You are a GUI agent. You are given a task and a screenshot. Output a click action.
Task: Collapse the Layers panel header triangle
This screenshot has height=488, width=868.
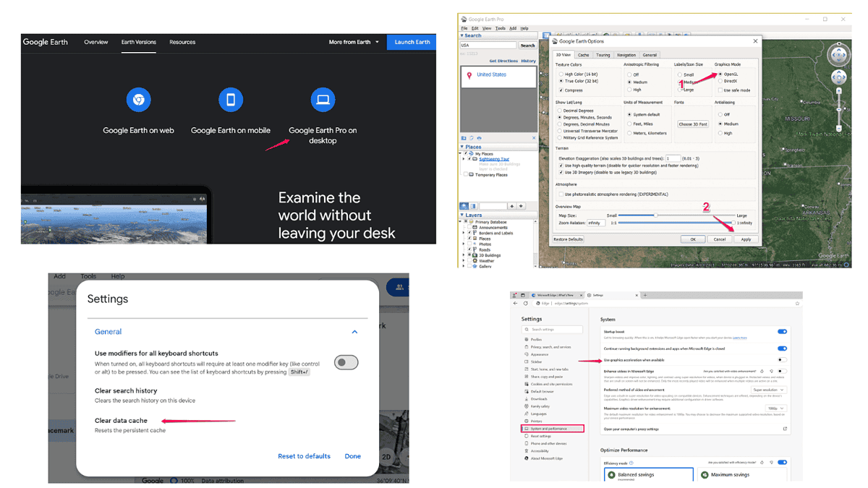click(x=462, y=215)
